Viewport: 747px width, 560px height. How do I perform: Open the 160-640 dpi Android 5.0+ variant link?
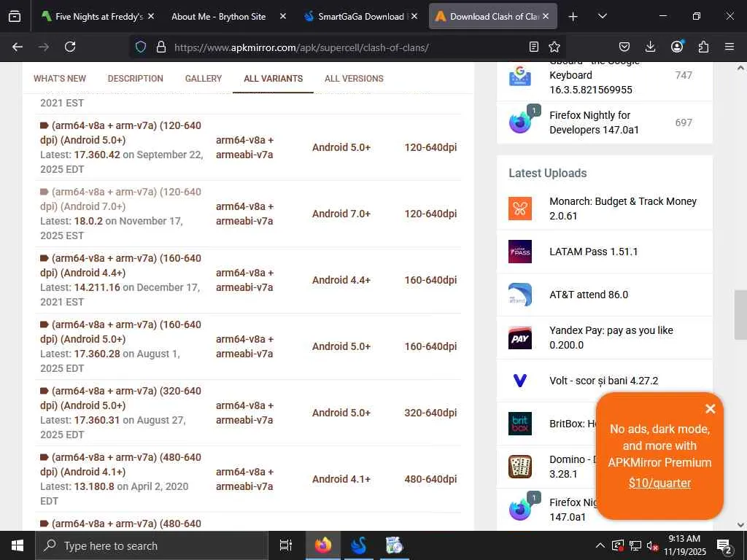coord(120,332)
